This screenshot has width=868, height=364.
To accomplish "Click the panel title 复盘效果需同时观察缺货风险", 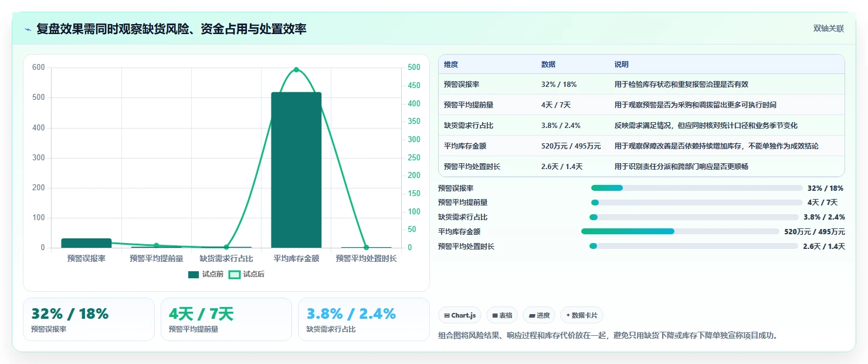I will (171, 29).
